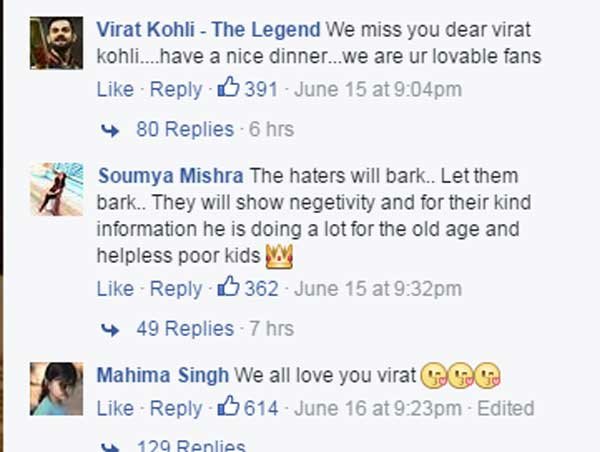
Task: Reply to Mahima Singh's comment
Action: click(176, 409)
